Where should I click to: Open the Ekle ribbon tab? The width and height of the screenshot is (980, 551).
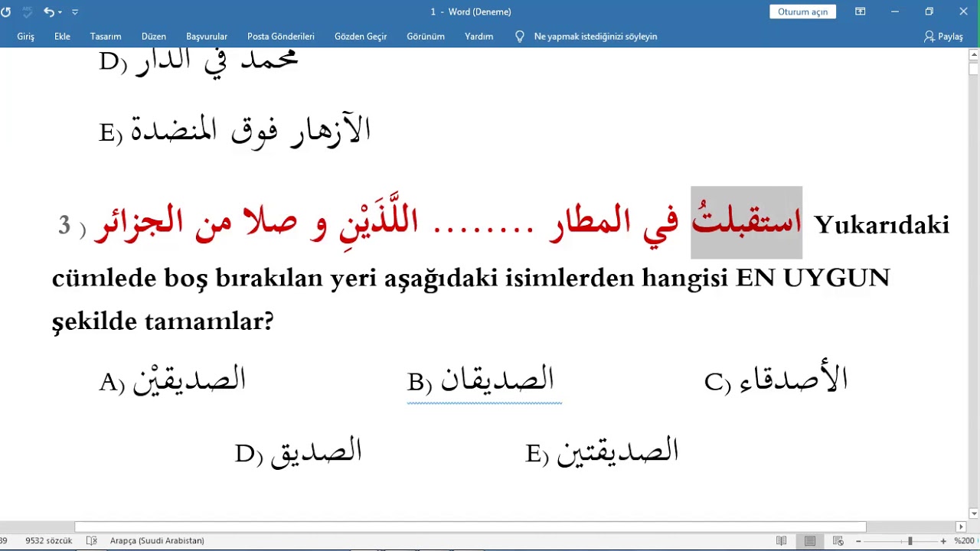(x=62, y=37)
